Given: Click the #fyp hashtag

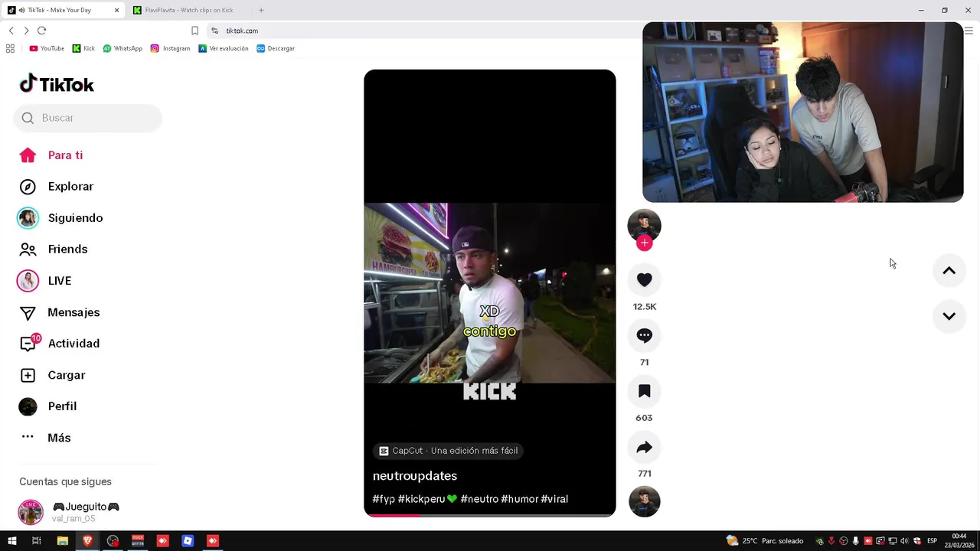Looking at the screenshot, I should (x=384, y=499).
